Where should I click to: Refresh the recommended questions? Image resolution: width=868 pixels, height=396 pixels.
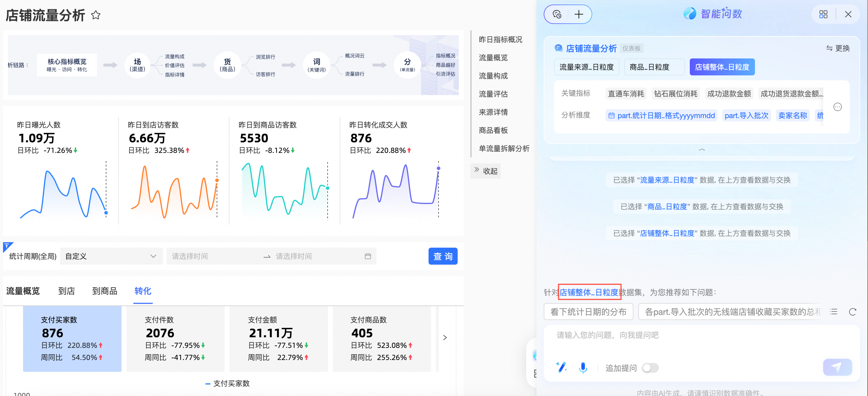coord(853,312)
